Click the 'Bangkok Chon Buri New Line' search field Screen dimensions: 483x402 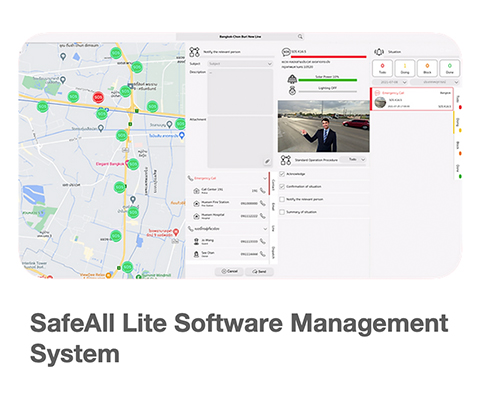240,37
